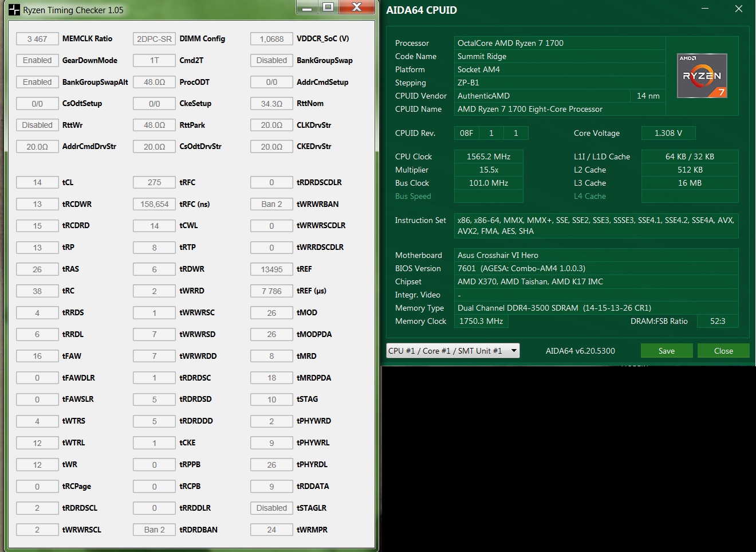Select the tSTAG value 10
The height and width of the screenshot is (552, 756).
coord(271,400)
